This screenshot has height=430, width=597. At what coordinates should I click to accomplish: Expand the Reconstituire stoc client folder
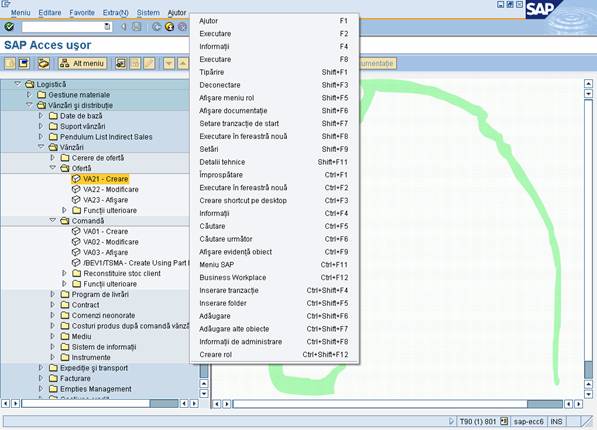pos(65,273)
